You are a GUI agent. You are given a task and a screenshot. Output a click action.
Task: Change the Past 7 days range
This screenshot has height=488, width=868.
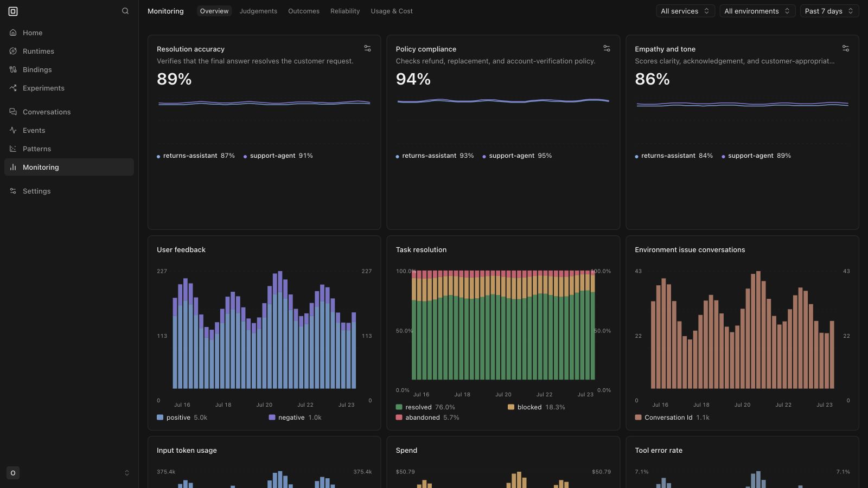pos(829,11)
